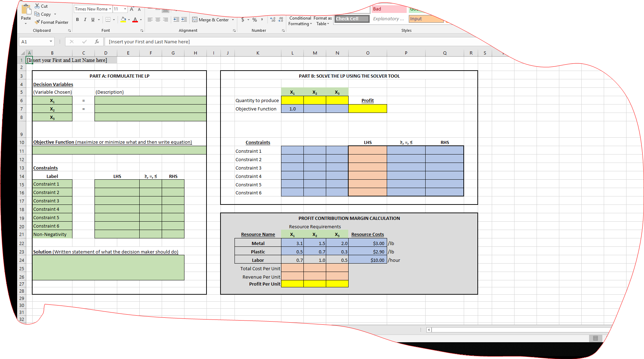Open Borders dropdown arrow
644x359 pixels.
coord(114,20)
